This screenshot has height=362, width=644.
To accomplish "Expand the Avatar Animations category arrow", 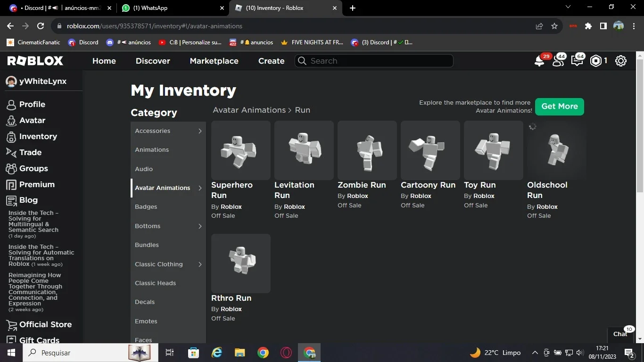I will point(200,188).
